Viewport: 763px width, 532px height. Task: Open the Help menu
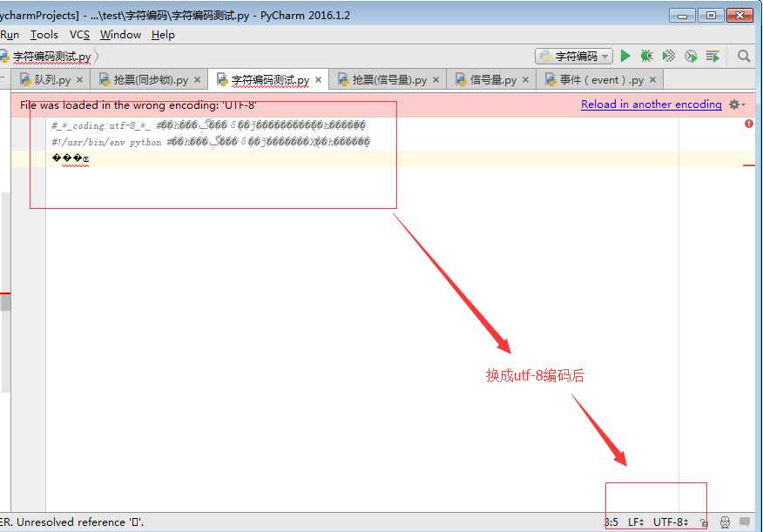pyautogui.click(x=163, y=35)
